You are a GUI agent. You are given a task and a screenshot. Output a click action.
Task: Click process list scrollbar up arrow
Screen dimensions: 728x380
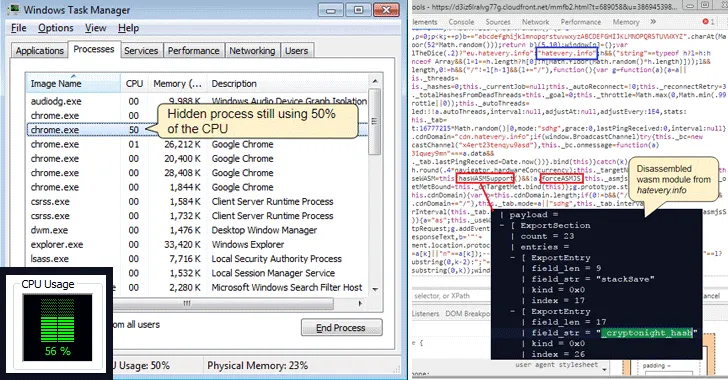[375, 82]
